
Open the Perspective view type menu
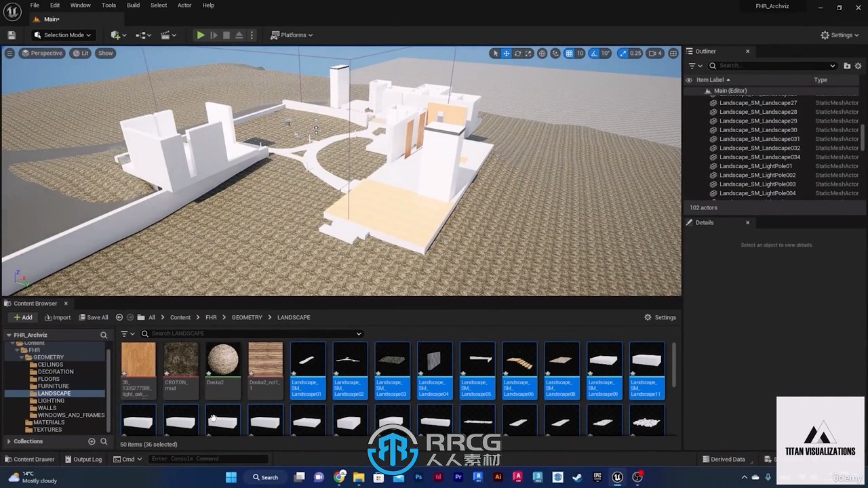(42, 53)
